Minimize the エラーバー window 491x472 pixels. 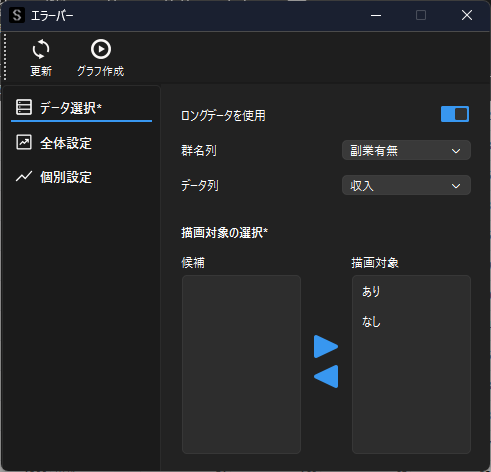(x=376, y=15)
